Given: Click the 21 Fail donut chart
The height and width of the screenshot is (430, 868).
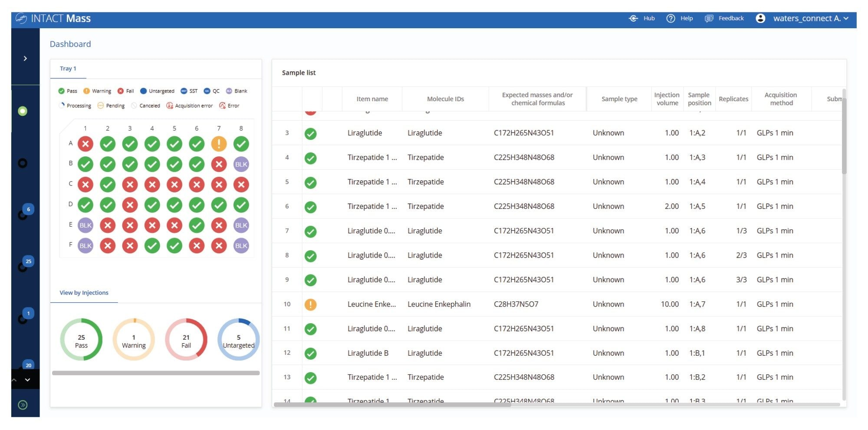Looking at the screenshot, I should pyautogui.click(x=186, y=339).
